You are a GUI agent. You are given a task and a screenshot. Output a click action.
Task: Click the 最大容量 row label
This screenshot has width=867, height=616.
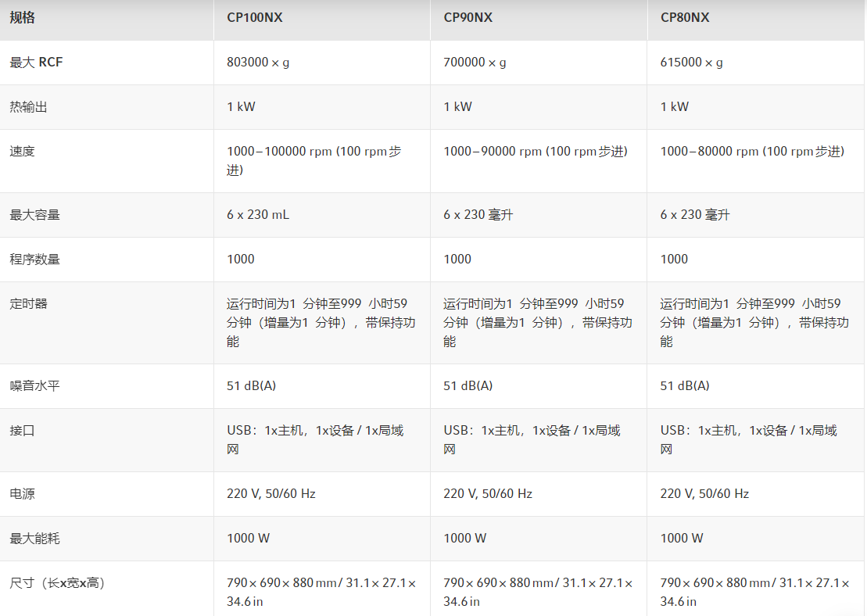pyautogui.click(x=34, y=215)
